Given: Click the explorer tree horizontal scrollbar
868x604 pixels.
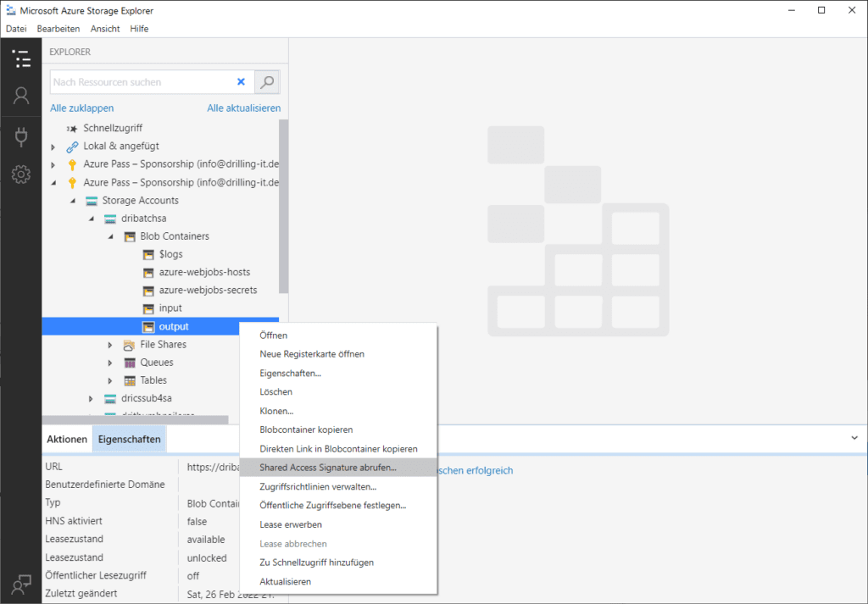Looking at the screenshot, I should [135, 420].
